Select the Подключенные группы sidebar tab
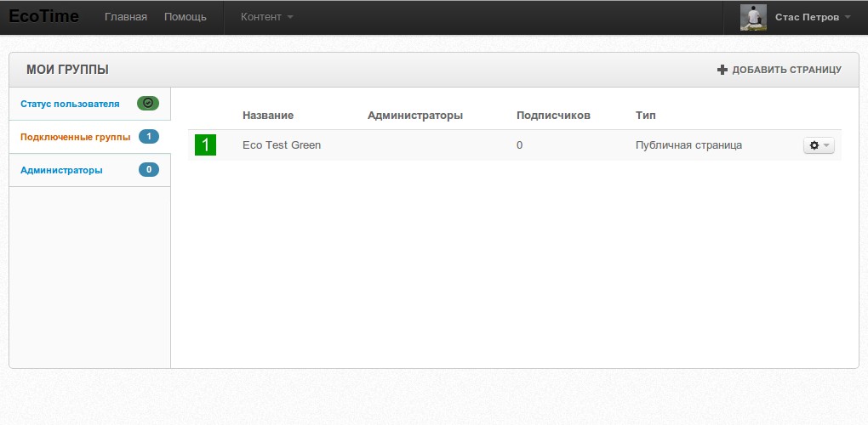The image size is (868, 425). [x=75, y=137]
